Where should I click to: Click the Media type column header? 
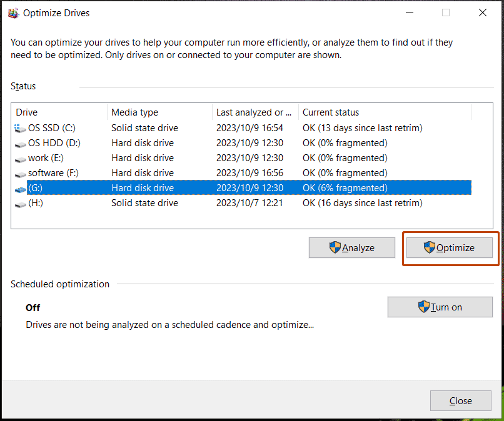click(159, 112)
